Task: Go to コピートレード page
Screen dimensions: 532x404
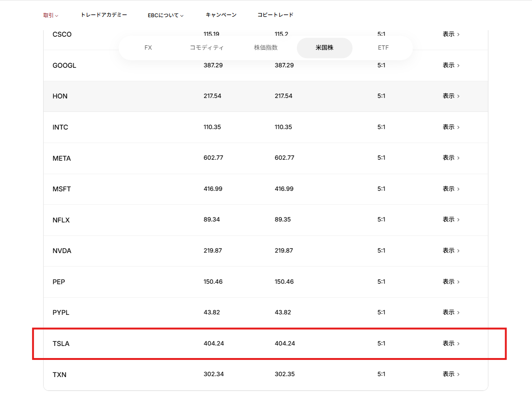Action: (275, 15)
